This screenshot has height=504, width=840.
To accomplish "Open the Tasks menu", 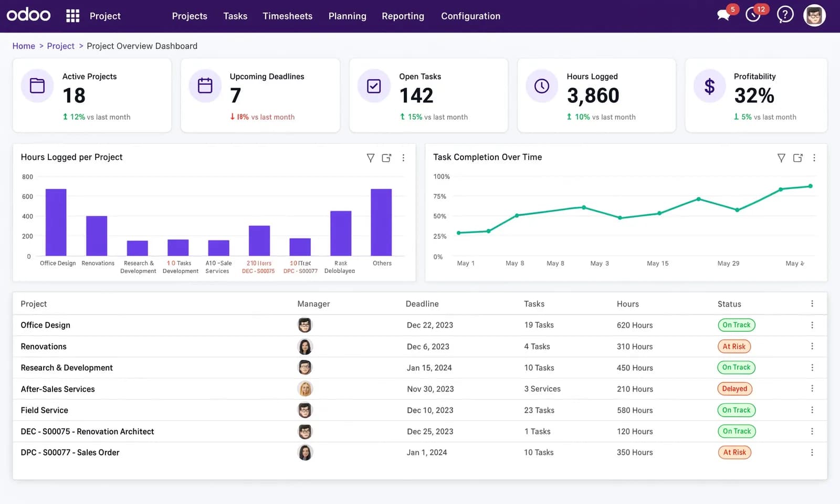I will click(235, 16).
